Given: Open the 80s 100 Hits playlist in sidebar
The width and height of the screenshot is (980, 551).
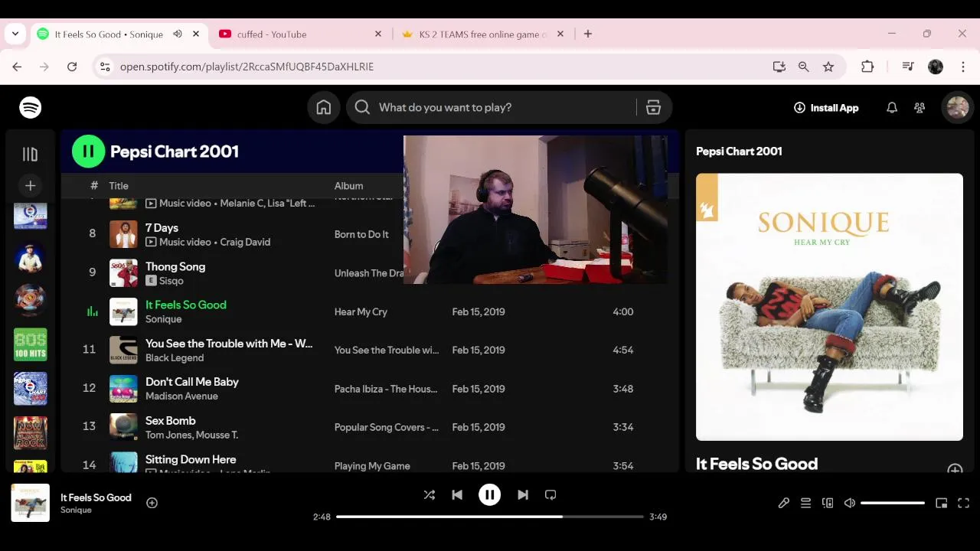Looking at the screenshot, I should 30,344.
